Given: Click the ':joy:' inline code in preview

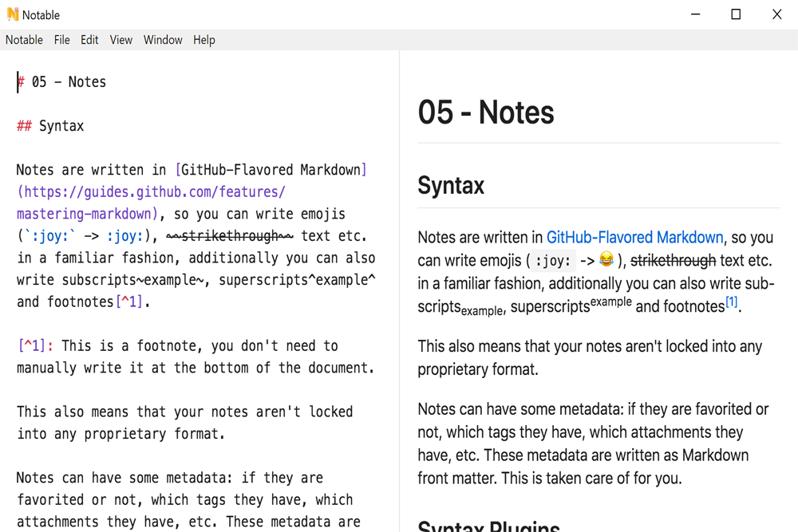Looking at the screenshot, I should click(552, 261).
